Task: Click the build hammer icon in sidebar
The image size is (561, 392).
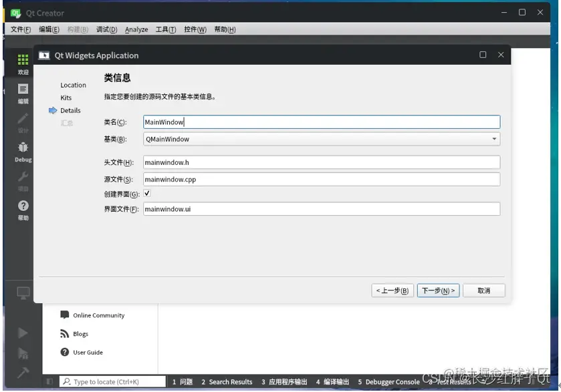Action: (x=22, y=374)
